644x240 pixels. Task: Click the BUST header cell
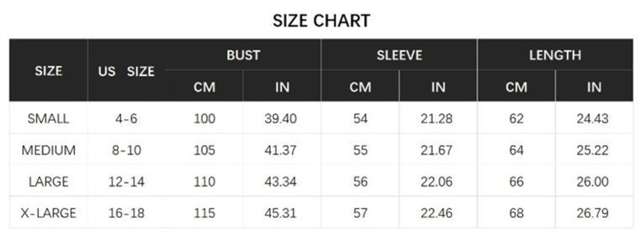tap(243, 55)
